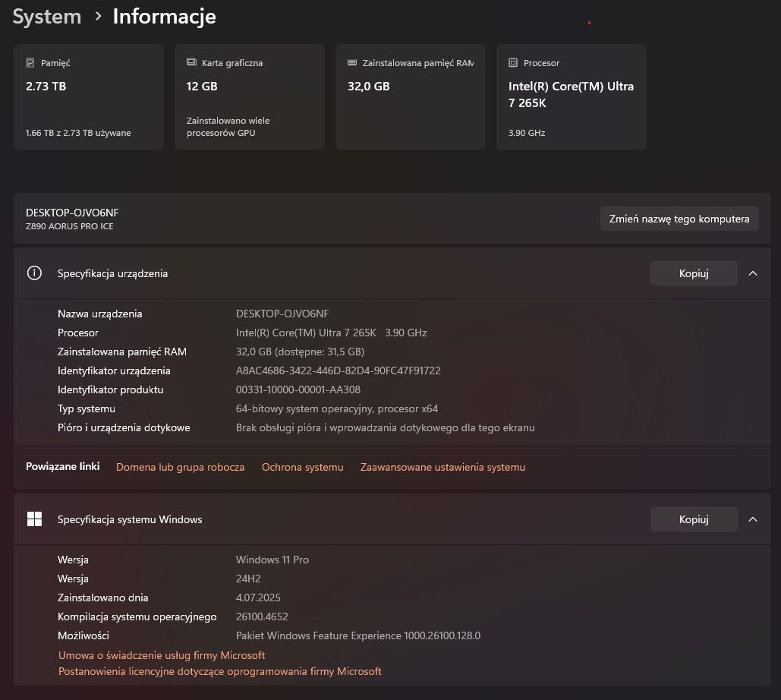
Task: Collapse the Specyfikacja urządzenia section chevron
Action: point(753,273)
